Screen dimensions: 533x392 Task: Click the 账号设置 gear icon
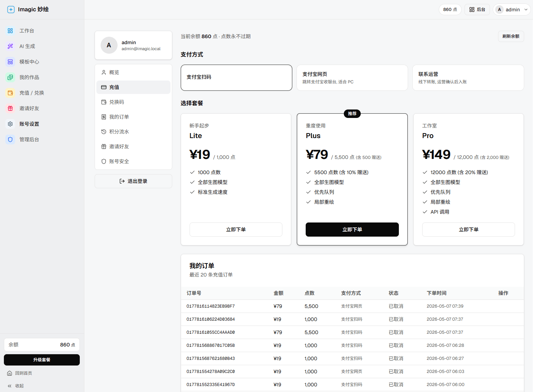pos(10,124)
